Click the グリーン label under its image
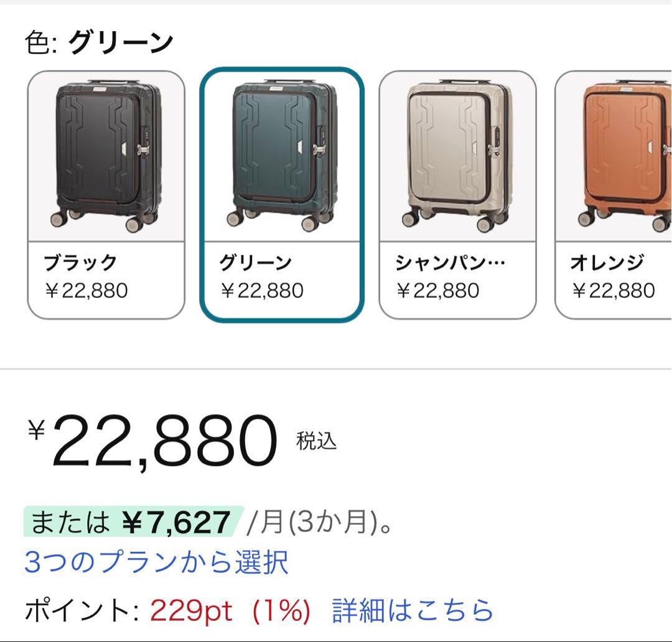672x642 pixels. click(255, 262)
